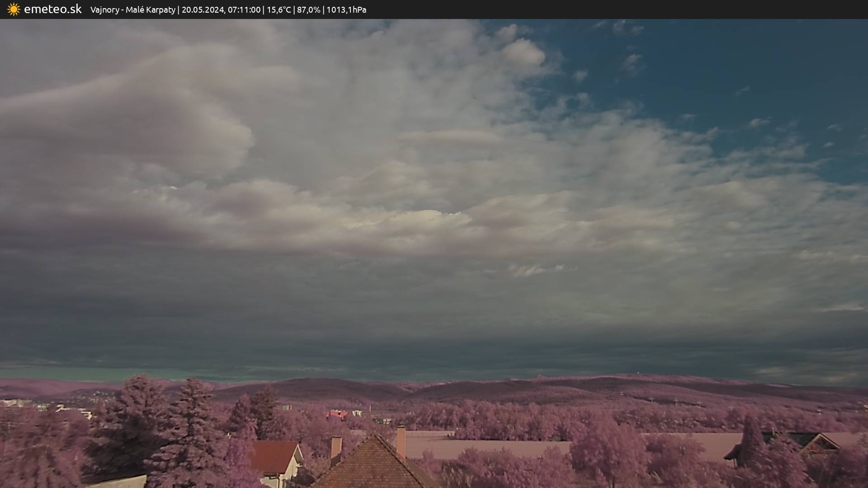Open the emeteo.sk site name

52,9
